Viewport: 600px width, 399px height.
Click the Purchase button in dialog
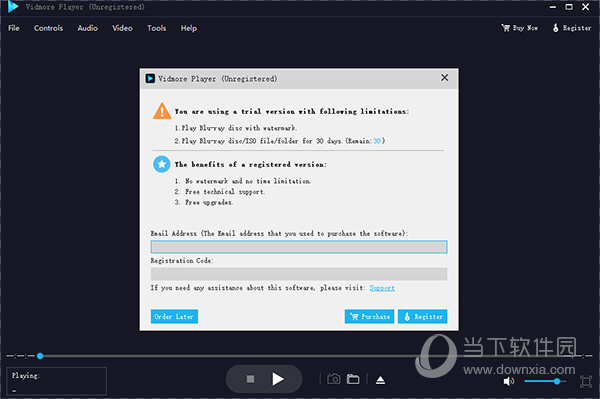pos(369,316)
